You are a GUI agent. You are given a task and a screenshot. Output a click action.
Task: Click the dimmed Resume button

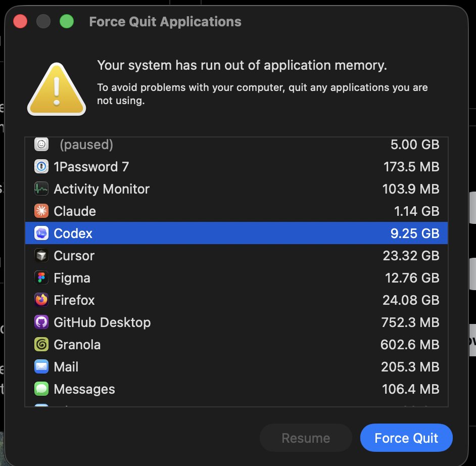[x=306, y=438]
